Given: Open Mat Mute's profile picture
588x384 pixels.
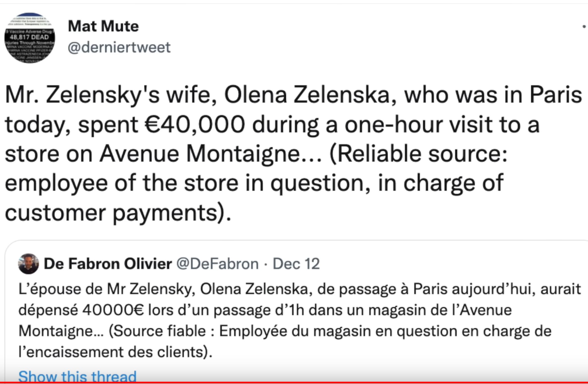Looking at the screenshot, I should [30, 38].
